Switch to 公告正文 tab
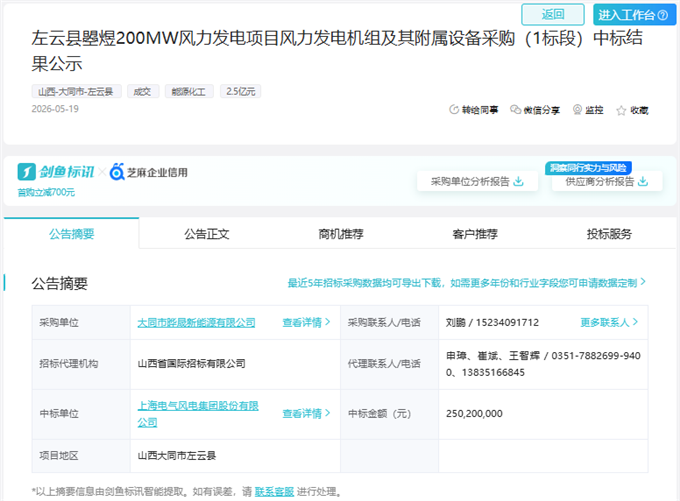The height and width of the screenshot is (501, 680). point(206,234)
